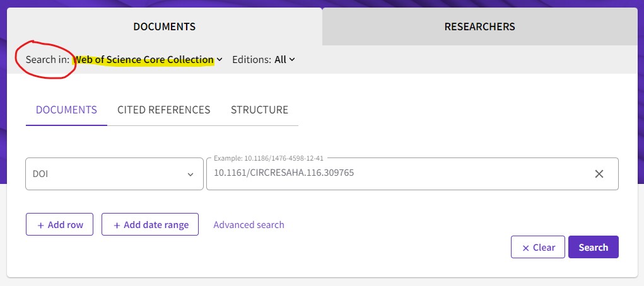This screenshot has width=644, height=286.
Task: Clear the DOI text with the X icon
Action: (599, 174)
